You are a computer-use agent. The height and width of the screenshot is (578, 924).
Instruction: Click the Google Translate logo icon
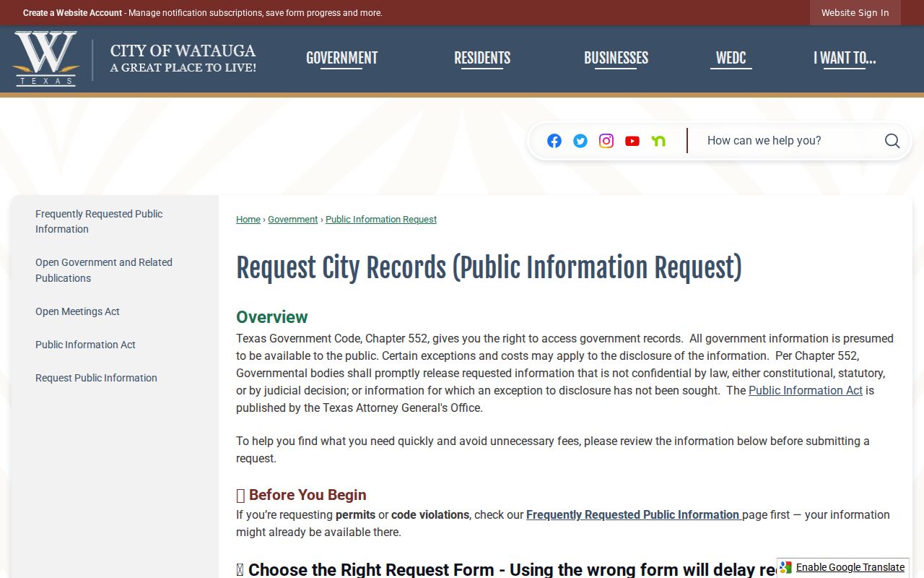pyautogui.click(x=786, y=567)
